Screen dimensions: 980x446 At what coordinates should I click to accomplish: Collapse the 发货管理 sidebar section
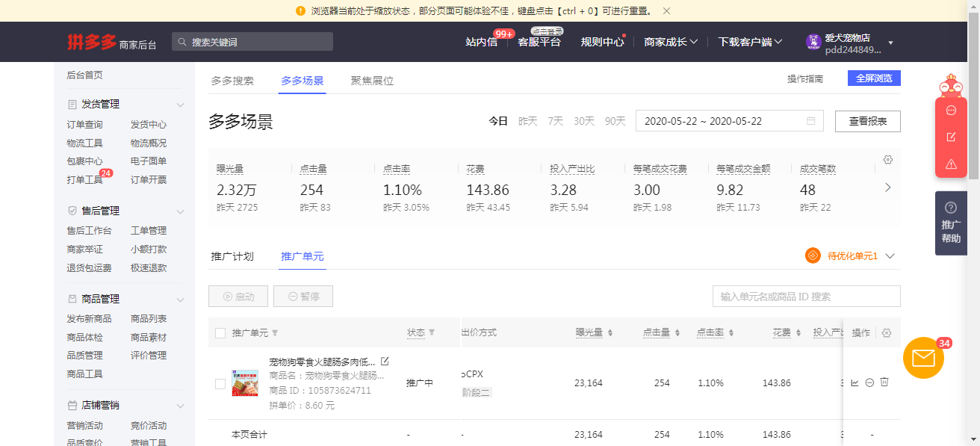[x=180, y=105]
